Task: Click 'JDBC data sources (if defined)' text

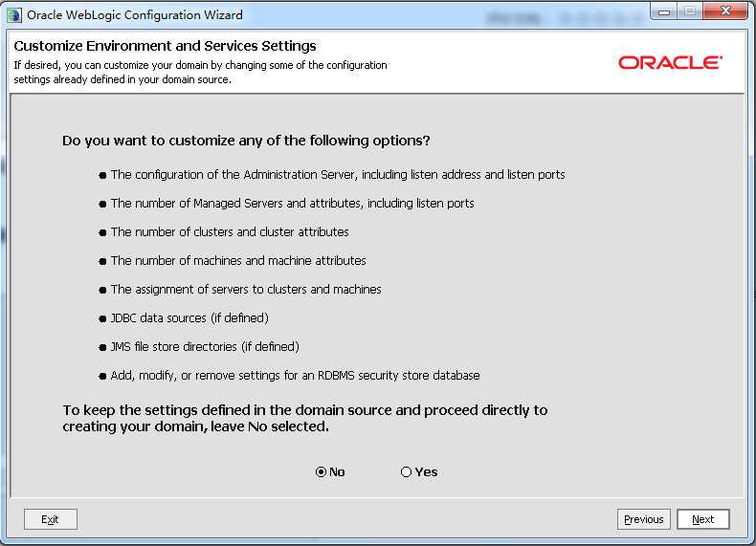Action: click(x=189, y=318)
